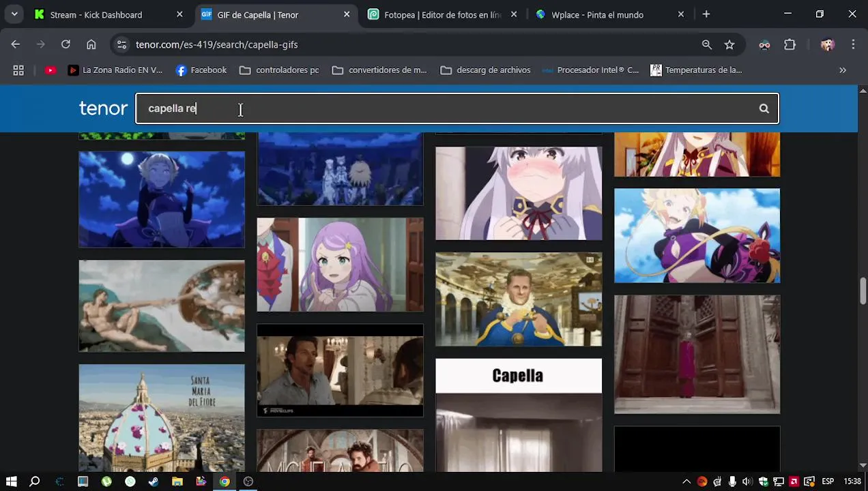Open the GIF with the 'Capella' caption
This screenshot has height=491, width=868.
[519, 415]
